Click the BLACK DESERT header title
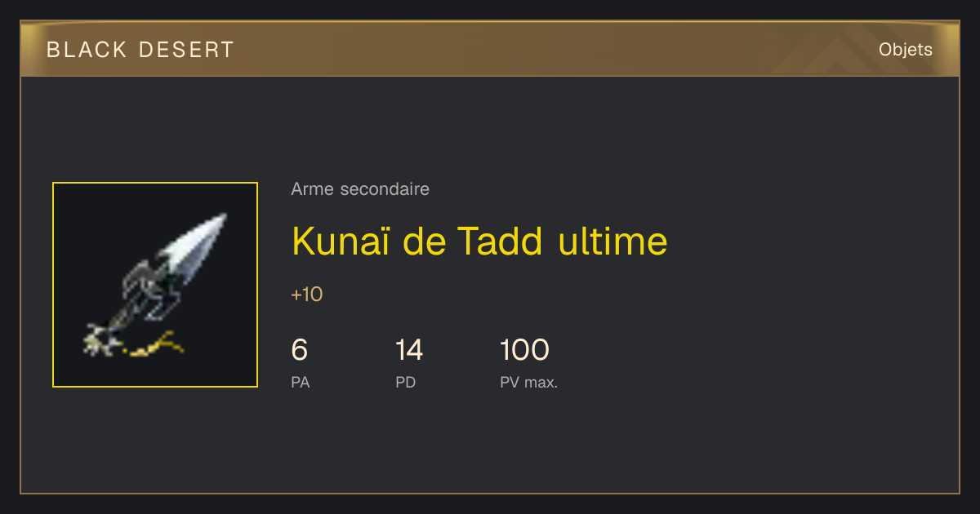This screenshot has width=980, height=514. tap(140, 50)
